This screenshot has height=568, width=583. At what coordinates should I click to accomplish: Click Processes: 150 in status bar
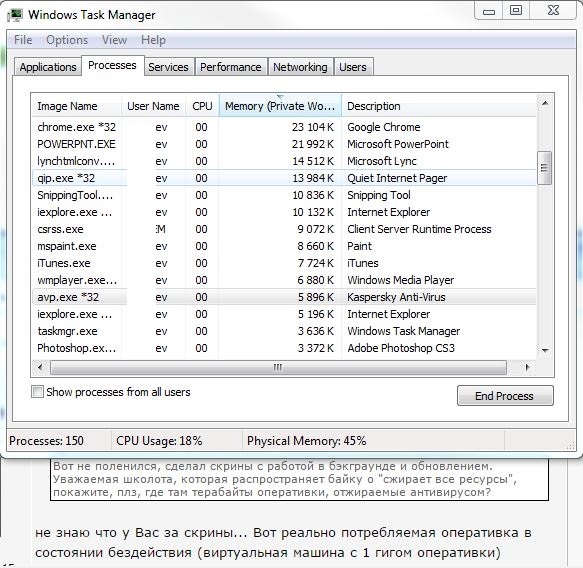pyautogui.click(x=46, y=441)
